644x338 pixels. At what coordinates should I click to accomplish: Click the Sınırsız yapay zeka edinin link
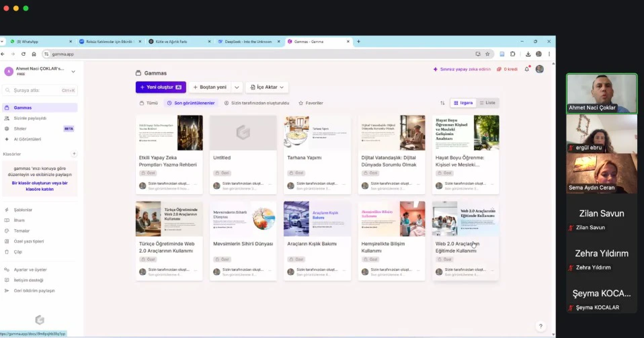[462, 69]
